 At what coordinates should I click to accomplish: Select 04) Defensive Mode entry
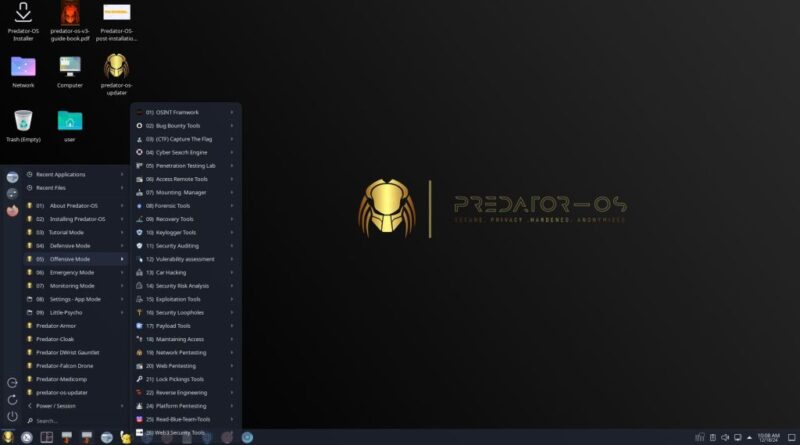pos(76,245)
